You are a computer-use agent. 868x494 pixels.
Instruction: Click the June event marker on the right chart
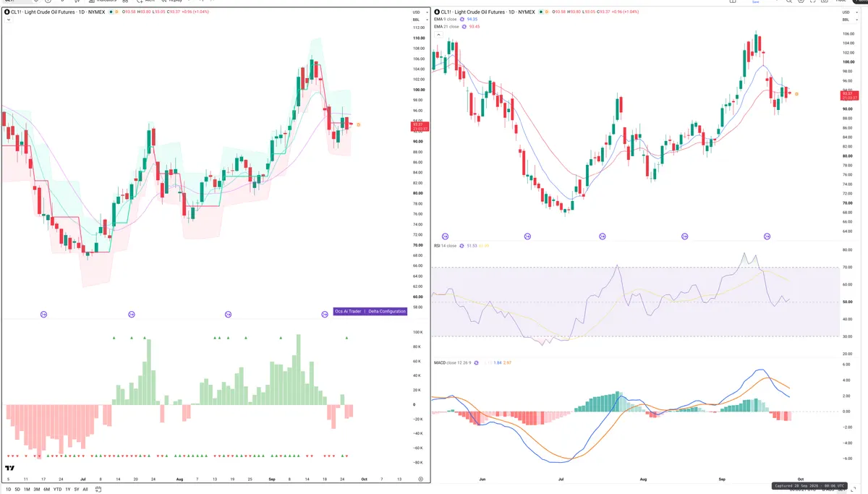coord(527,236)
